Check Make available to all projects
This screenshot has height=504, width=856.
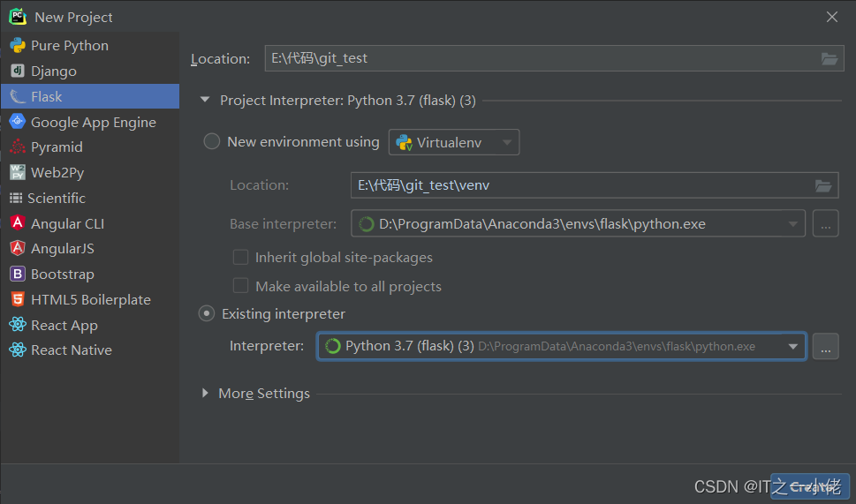(x=240, y=286)
